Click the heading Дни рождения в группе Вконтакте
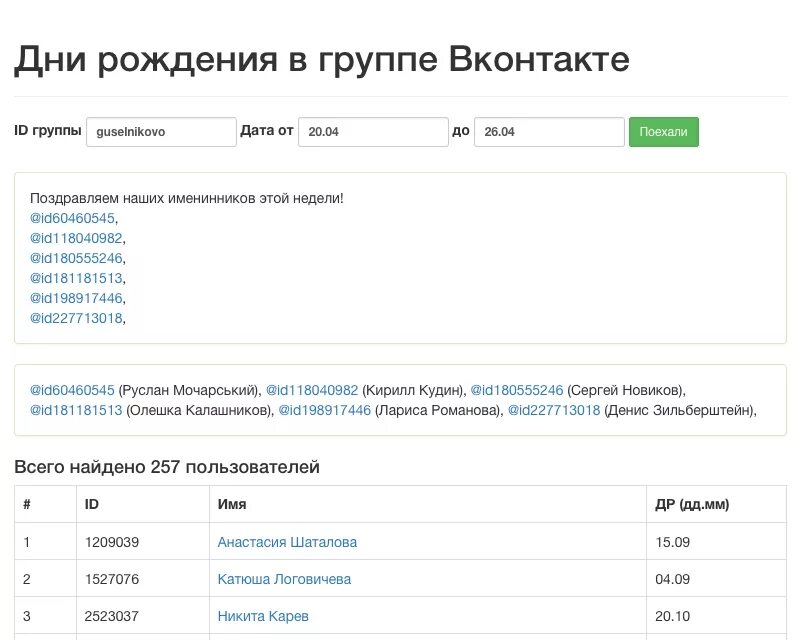Screen dimensions: 800x640 pyautogui.click(x=322, y=60)
